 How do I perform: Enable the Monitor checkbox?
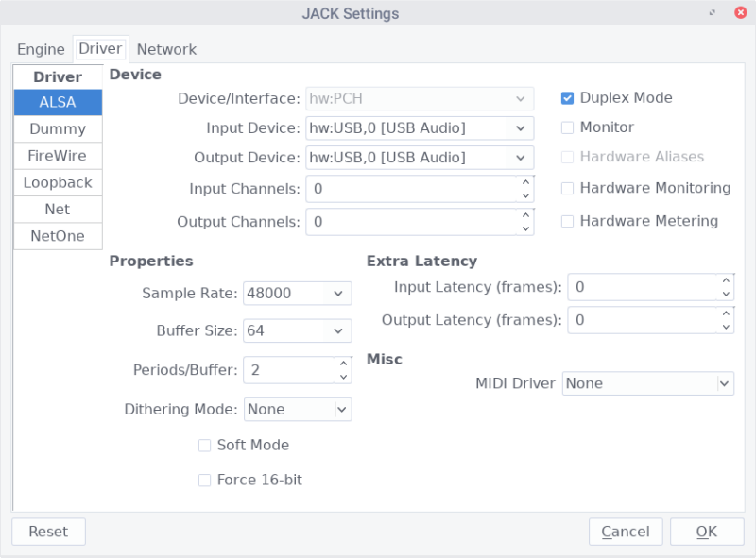[x=568, y=127]
